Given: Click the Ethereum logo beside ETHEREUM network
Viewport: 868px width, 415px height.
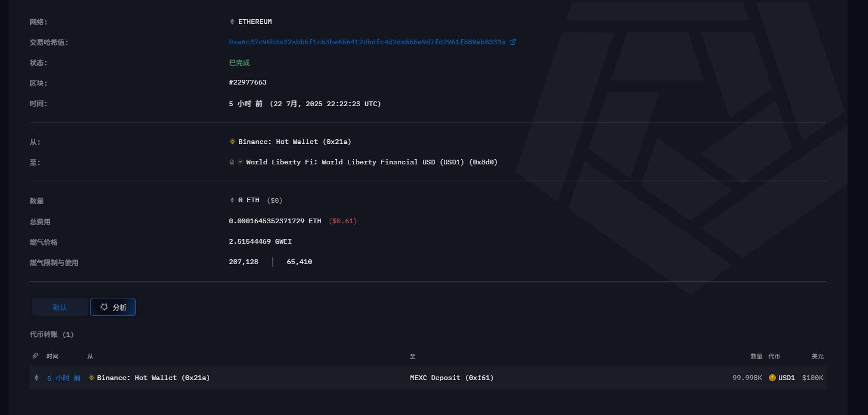Looking at the screenshot, I should coord(232,22).
